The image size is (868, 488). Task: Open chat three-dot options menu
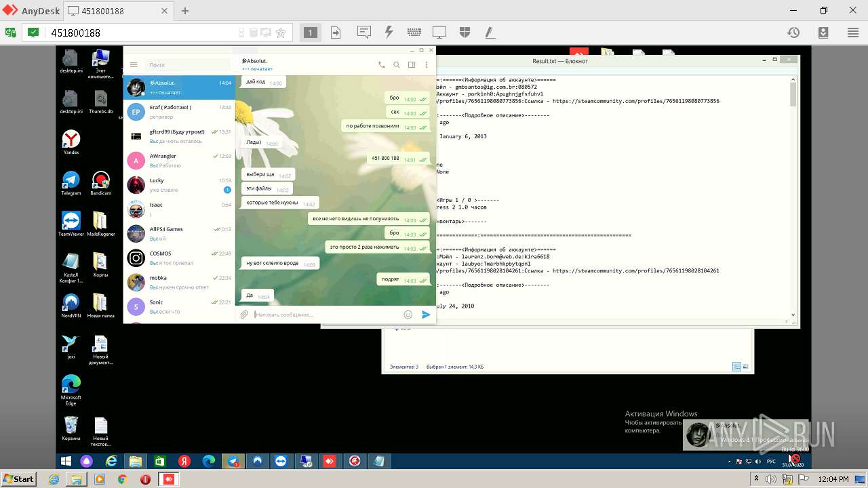point(427,65)
